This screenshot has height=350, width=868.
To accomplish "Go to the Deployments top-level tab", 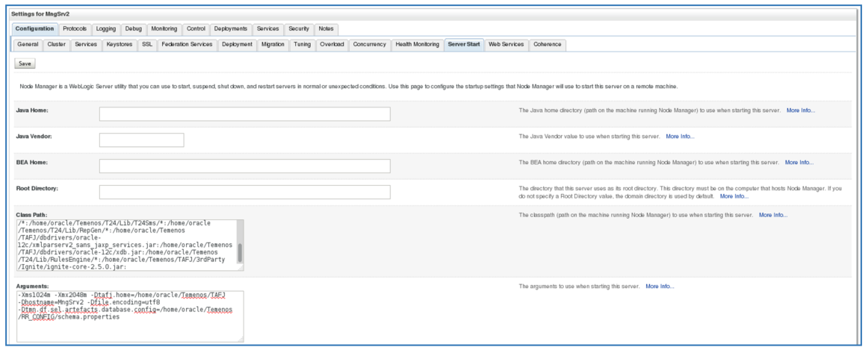I will [230, 29].
